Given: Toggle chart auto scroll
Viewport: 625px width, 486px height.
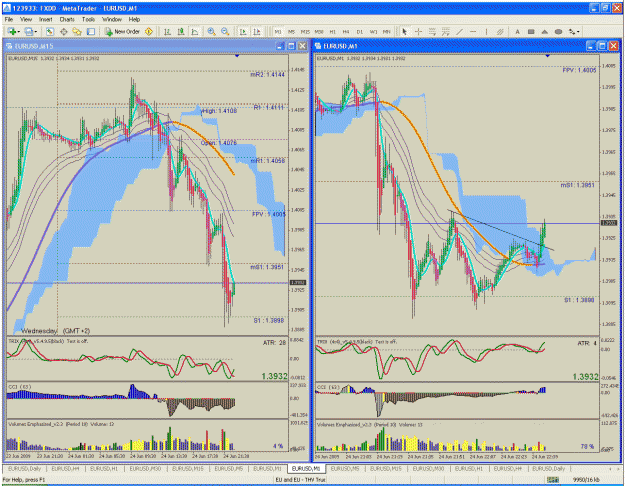Looking at the screenshot, I should point(243,31).
